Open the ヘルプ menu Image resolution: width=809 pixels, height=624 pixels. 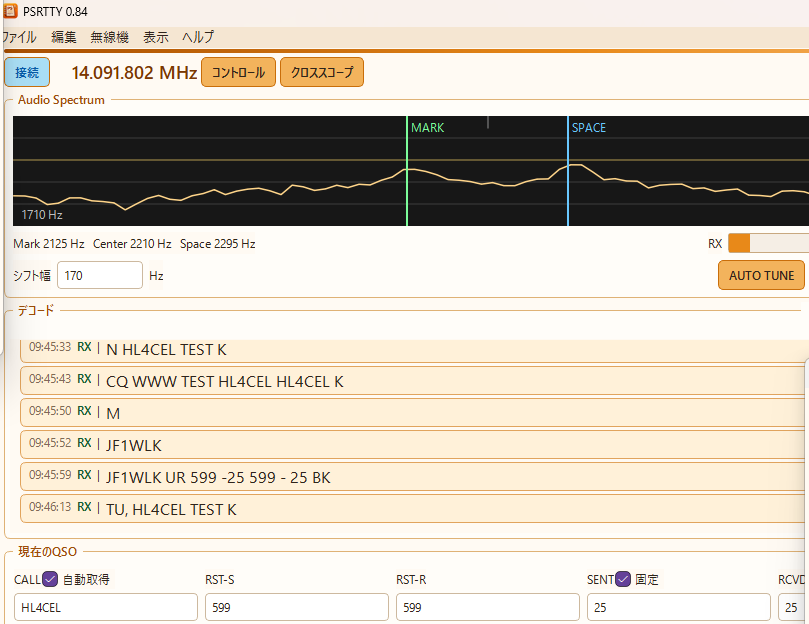[198, 37]
